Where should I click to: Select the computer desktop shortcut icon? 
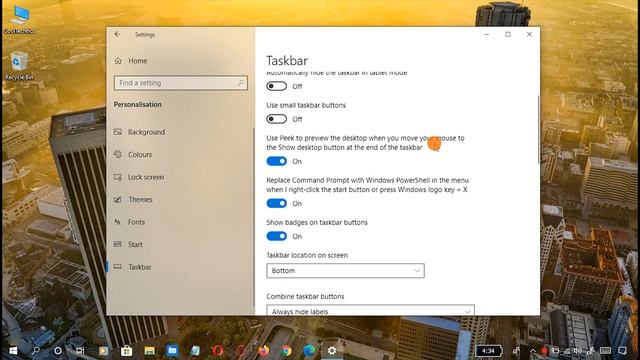click(19, 19)
